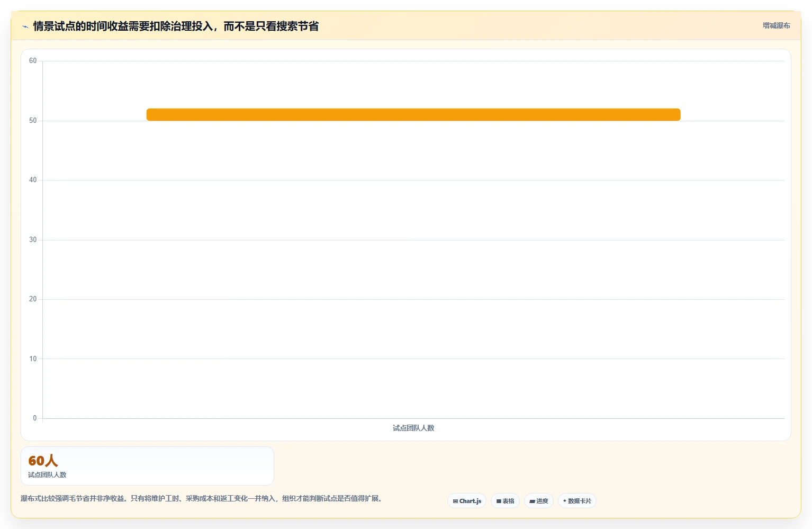Click the y-axis tick label 60
Viewport: 812px width, 529px height.
[x=33, y=61]
